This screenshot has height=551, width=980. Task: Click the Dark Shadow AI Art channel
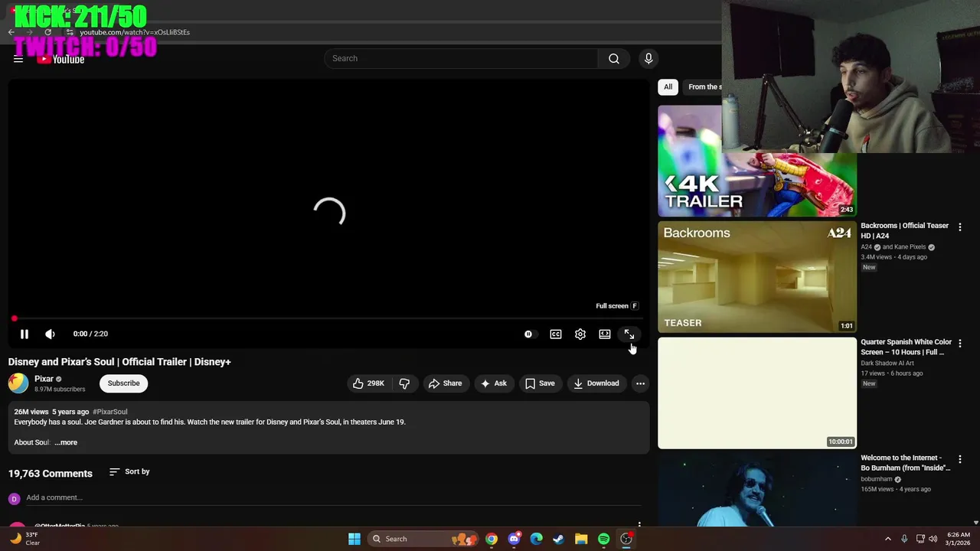point(887,363)
